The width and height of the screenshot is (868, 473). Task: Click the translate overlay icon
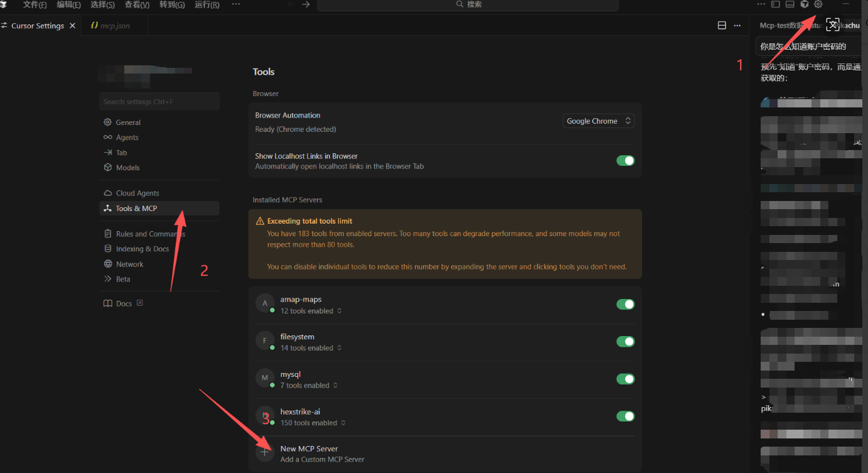tap(833, 24)
